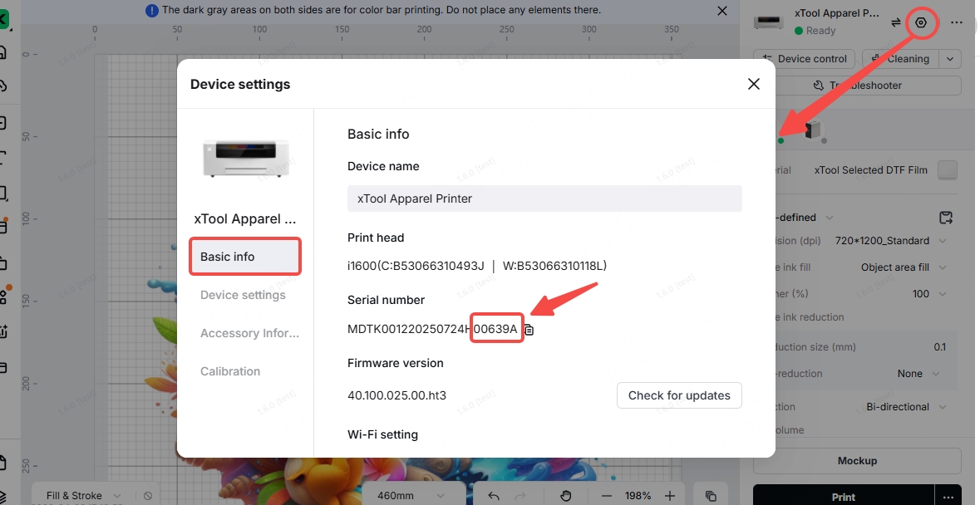Click the no-fill icon beside Fill & Stroke
This screenshot has width=980, height=505.
point(147,496)
